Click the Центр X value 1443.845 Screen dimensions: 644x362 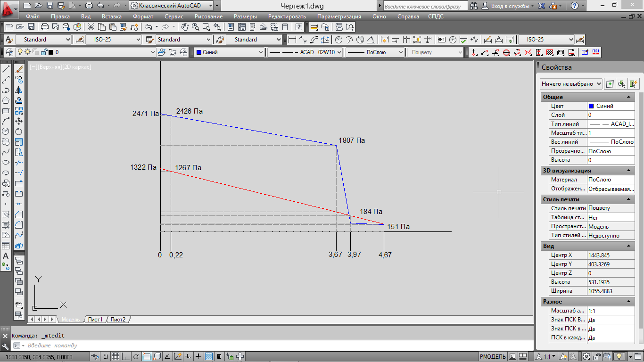[611, 255]
